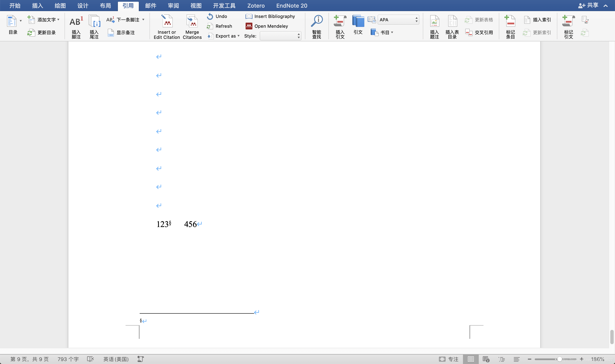
Task: Click the language indicator in status bar
Action: click(116, 359)
